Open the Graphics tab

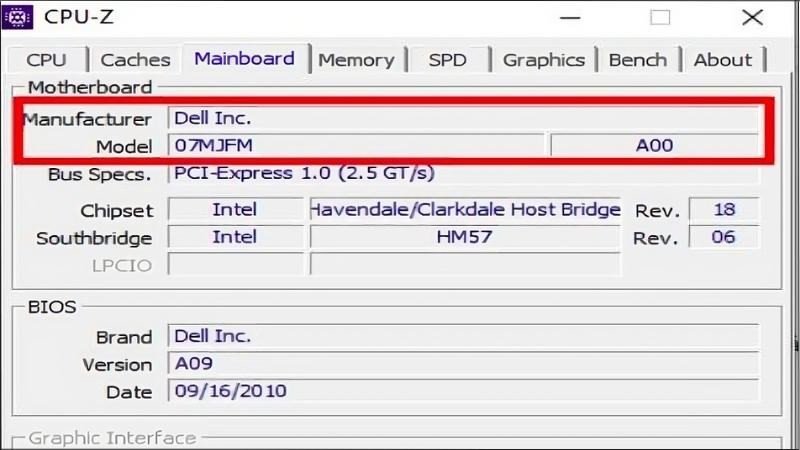coord(543,60)
